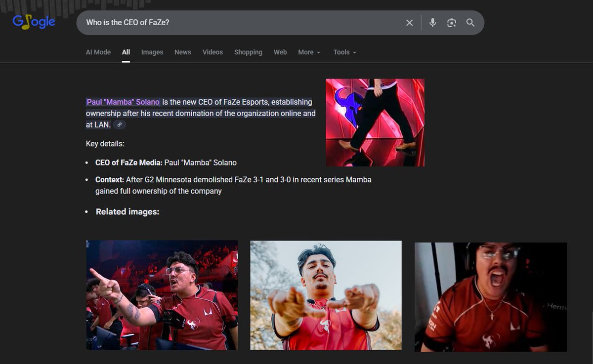Click the Google logo

click(34, 22)
